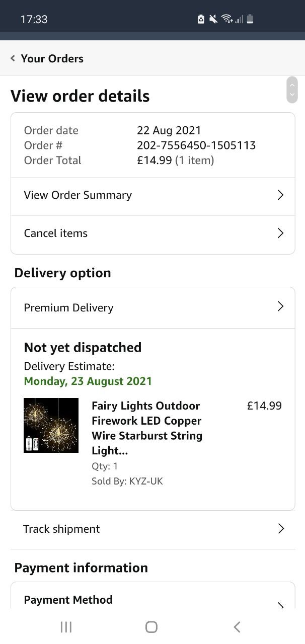Tap the fairy lights product thumbnail

(51, 425)
